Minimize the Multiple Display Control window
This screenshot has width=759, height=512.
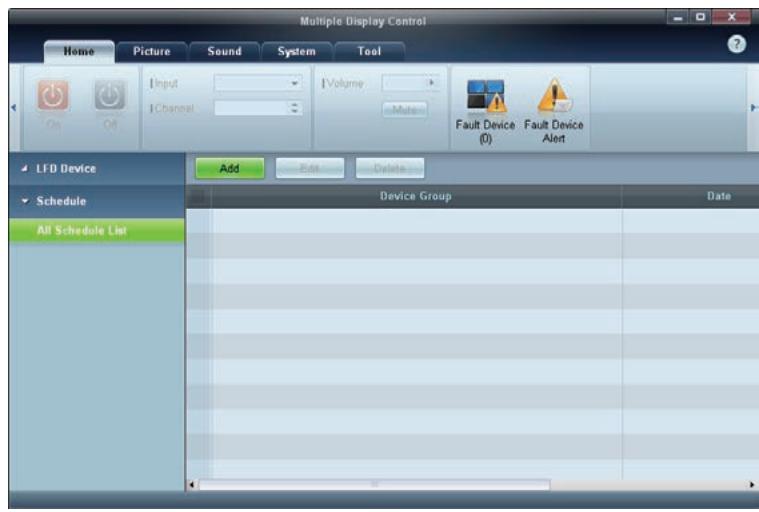(678, 17)
